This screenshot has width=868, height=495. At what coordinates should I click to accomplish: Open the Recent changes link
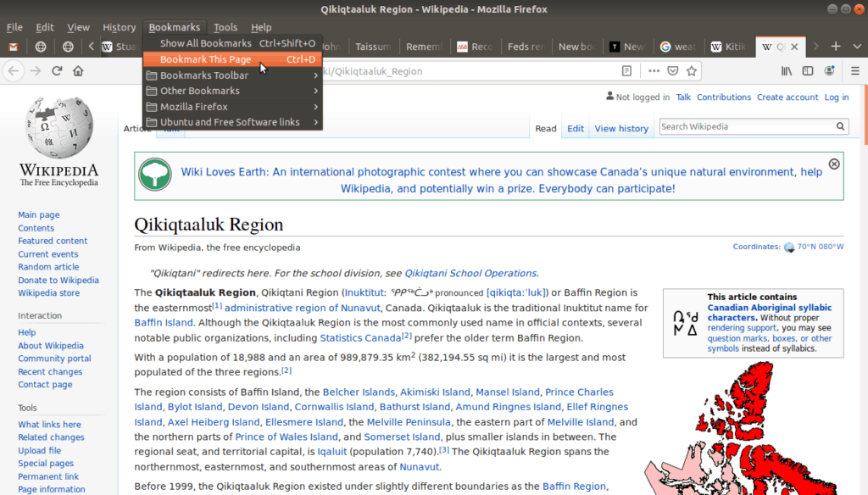[x=50, y=371]
